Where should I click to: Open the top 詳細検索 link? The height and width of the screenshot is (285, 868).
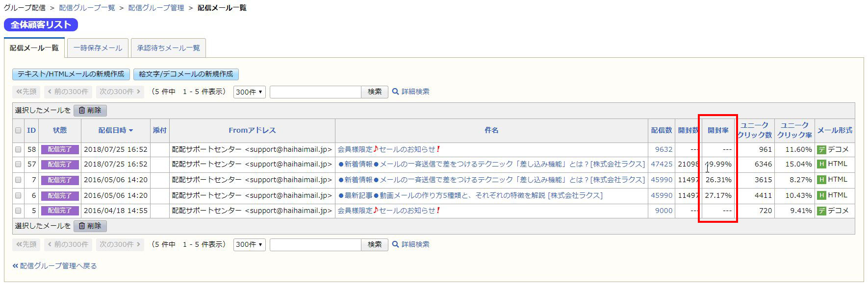click(415, 92)
